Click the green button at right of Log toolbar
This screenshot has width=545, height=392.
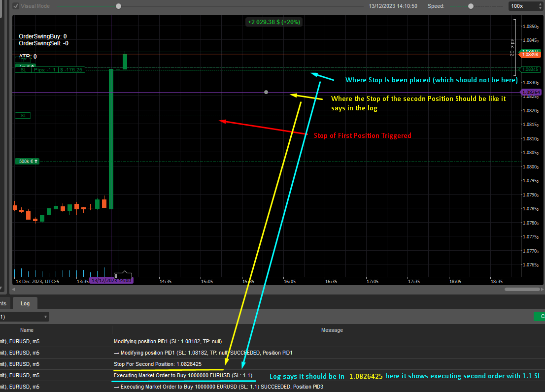[x=540, y=317]
